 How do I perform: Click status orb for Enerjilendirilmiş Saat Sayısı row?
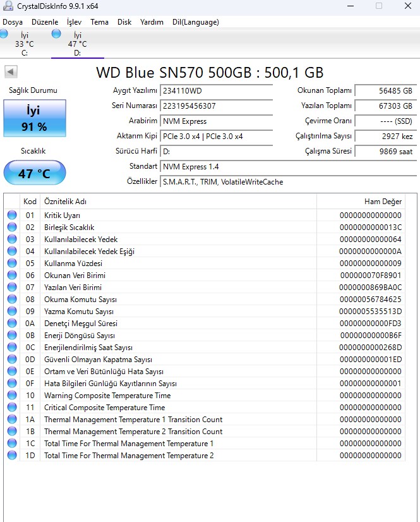click(x=12, y=347)
